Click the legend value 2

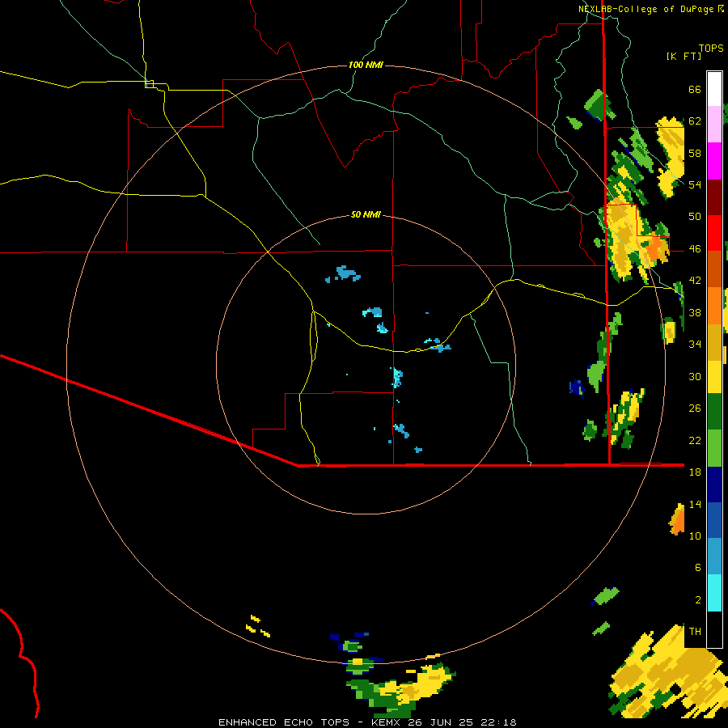[x=698, y=600]
